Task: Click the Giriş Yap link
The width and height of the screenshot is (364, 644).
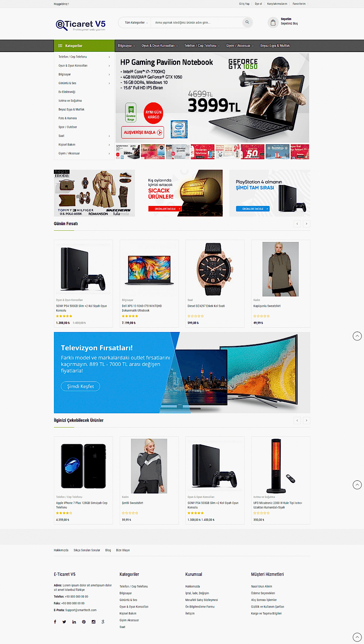Action: [x=244, y=4]
